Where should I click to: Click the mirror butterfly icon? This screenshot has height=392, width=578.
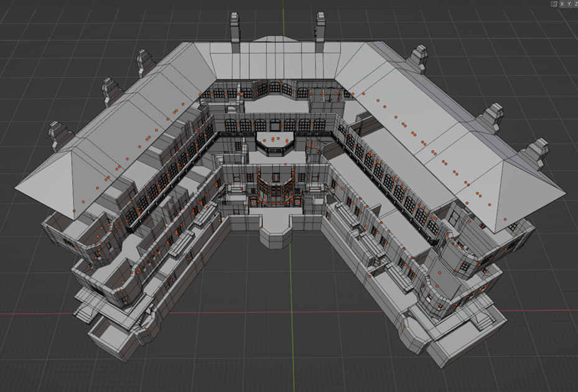click(554, 4)
